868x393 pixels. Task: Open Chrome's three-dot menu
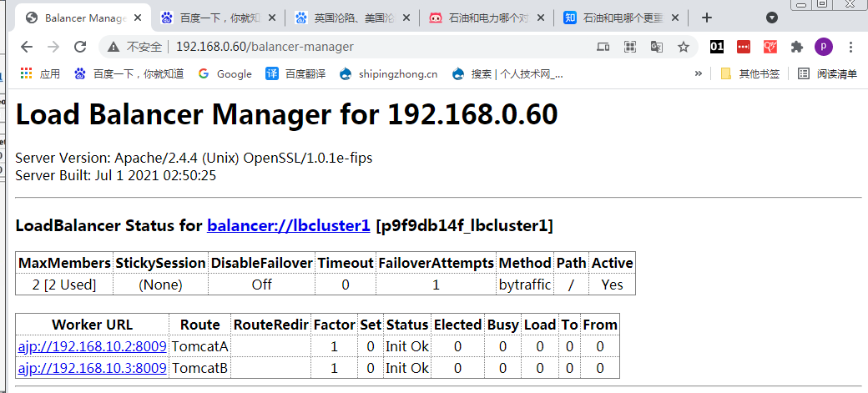click(x=850, y=47)
